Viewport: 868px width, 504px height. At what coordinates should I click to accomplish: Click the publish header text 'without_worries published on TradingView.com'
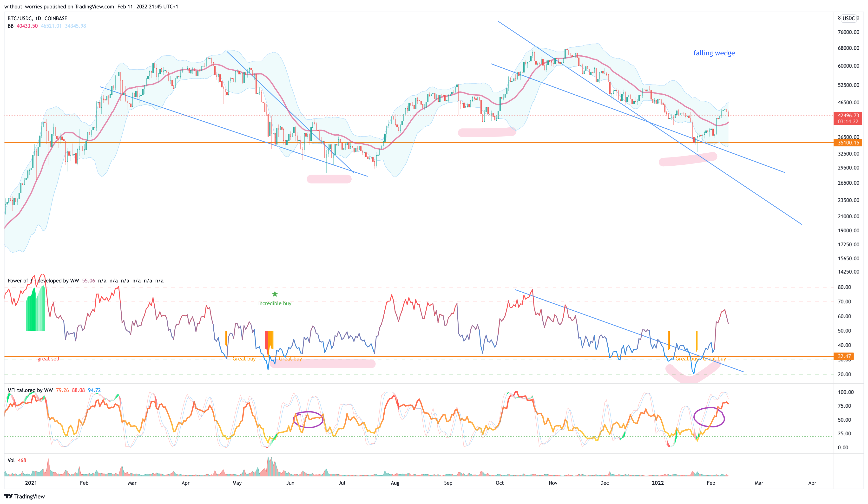click(59, 7)
